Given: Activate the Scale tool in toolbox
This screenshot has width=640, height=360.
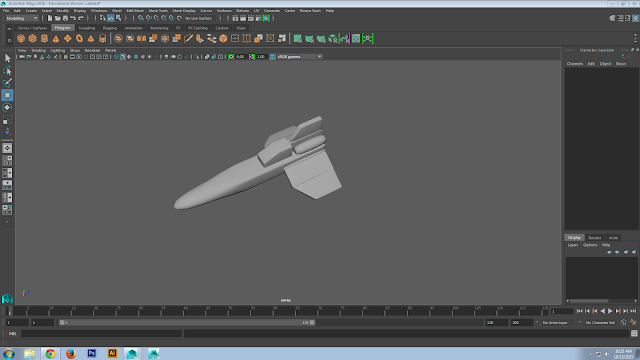Looking at the screenshot, I should (x=7, y=120).
